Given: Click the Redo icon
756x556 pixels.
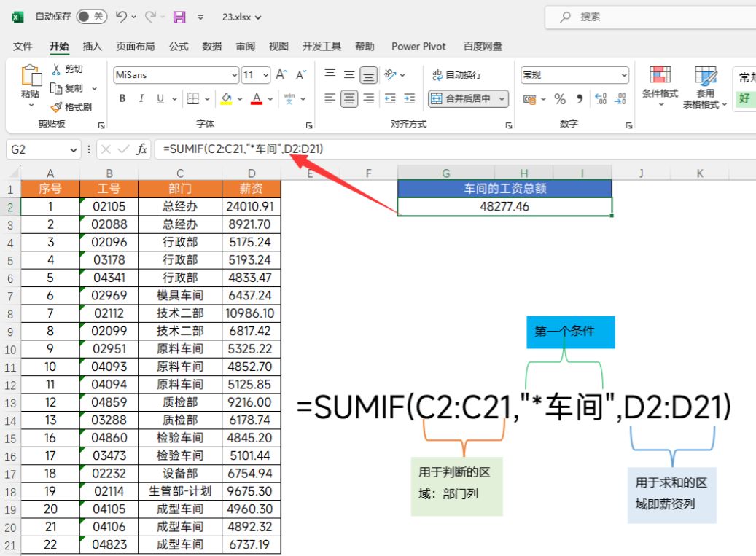Looking at the screenshot, I should click(x=150, y=17).
